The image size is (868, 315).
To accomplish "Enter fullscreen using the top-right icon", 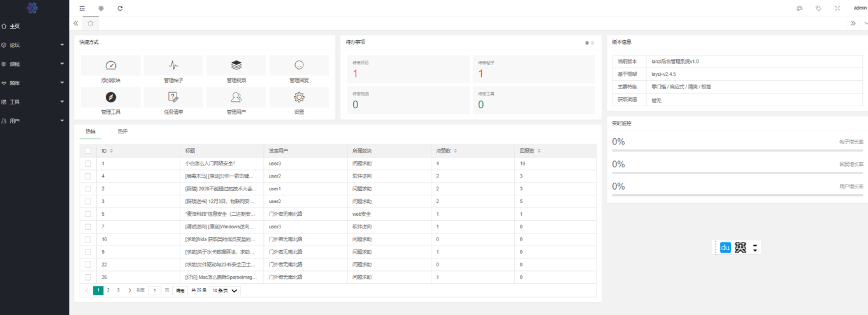I will (837, 8).
